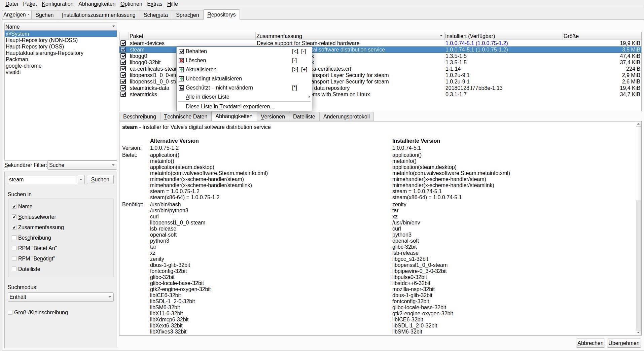This screenshot has height=351, width=644.
Task: Click the Größe column header
Action: tap(602, 36)
